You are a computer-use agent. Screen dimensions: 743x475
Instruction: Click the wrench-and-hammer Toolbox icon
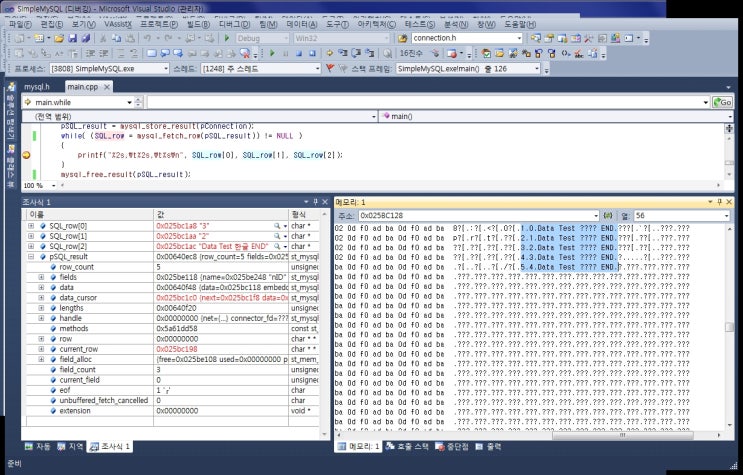pos(589,38)
